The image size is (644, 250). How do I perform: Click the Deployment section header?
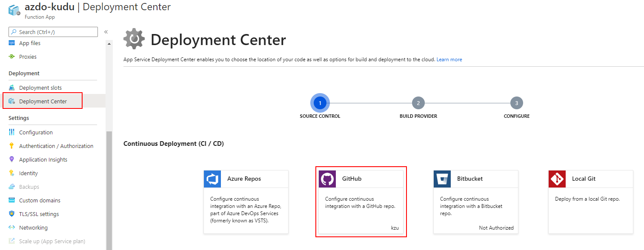click(24, 73)
